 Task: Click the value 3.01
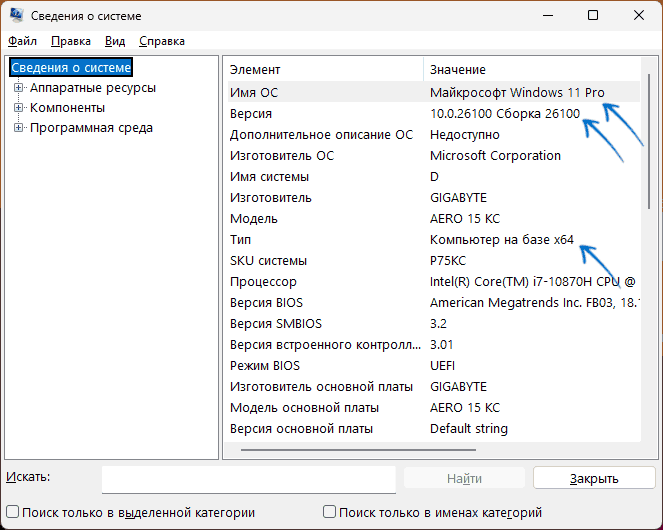[x=441, y=344]
